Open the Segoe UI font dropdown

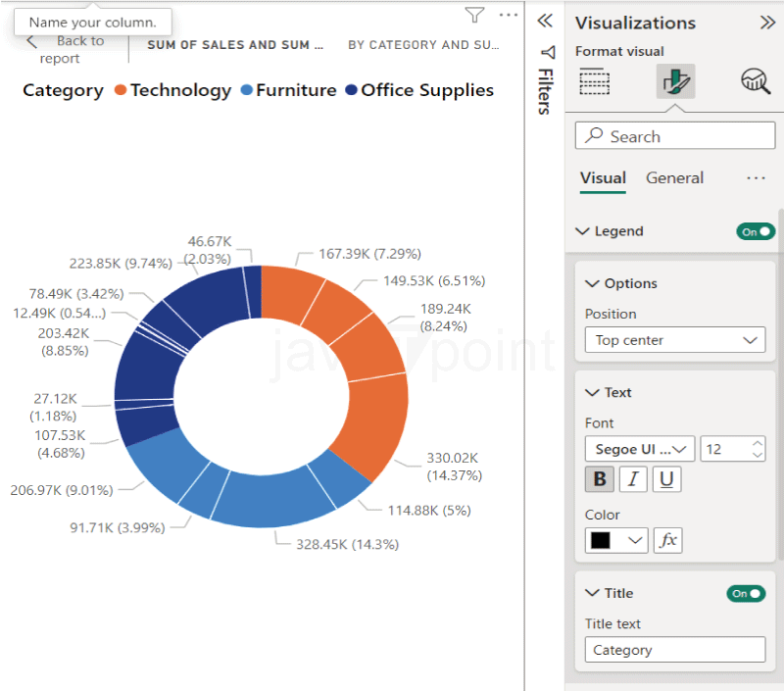(640, 449)
